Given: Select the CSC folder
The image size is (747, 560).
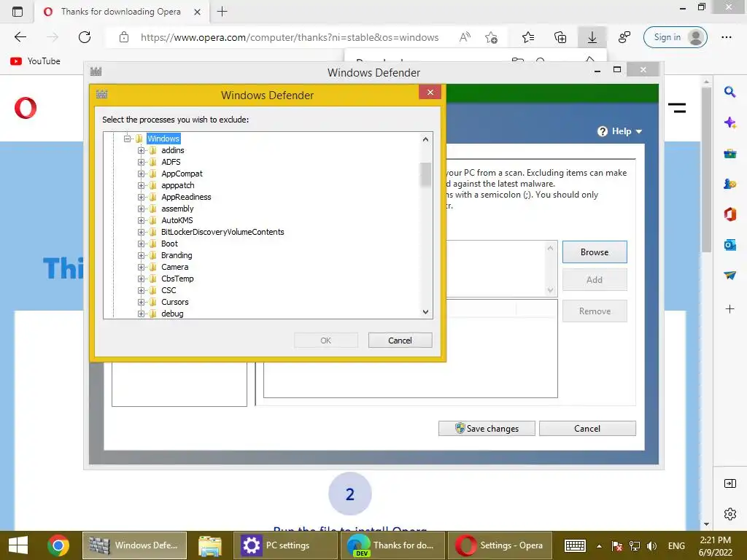Looking at the screenshot, I should point(169,290).
